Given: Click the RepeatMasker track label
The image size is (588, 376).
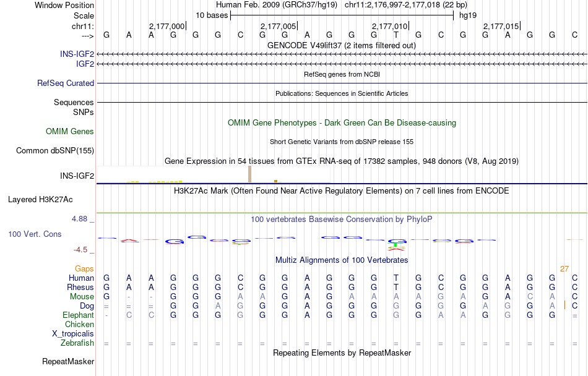Looking at the screenshot, I should pyautogui.click(x=68, y=361).
